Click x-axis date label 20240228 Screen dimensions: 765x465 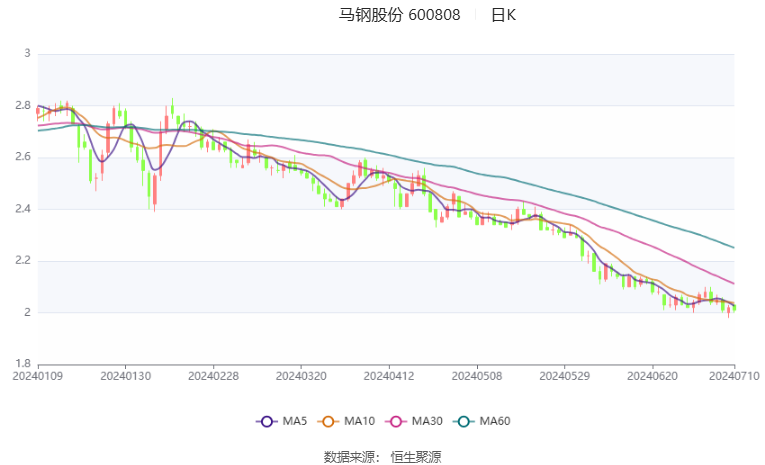coord(213,376)
